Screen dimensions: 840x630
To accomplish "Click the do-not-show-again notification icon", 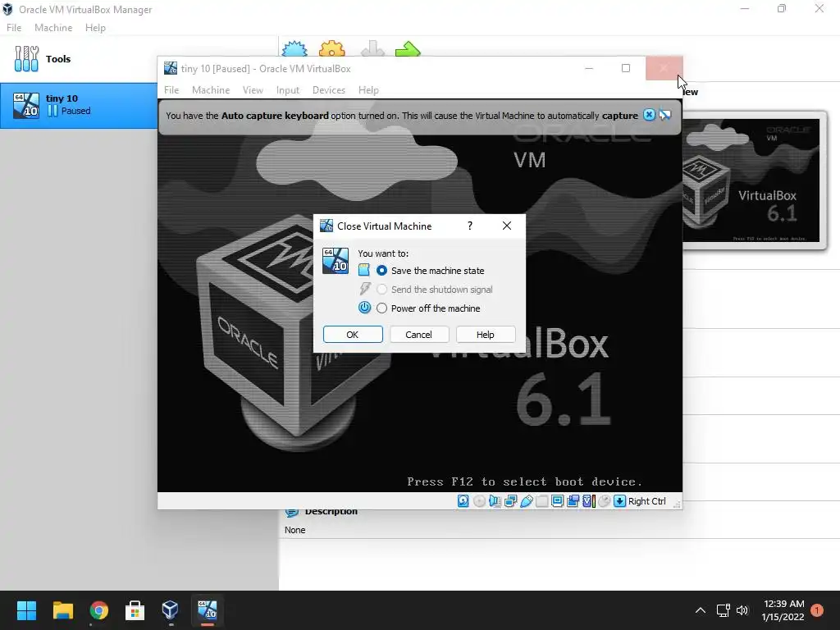I will pyautogui.click(x=664, y=115).
